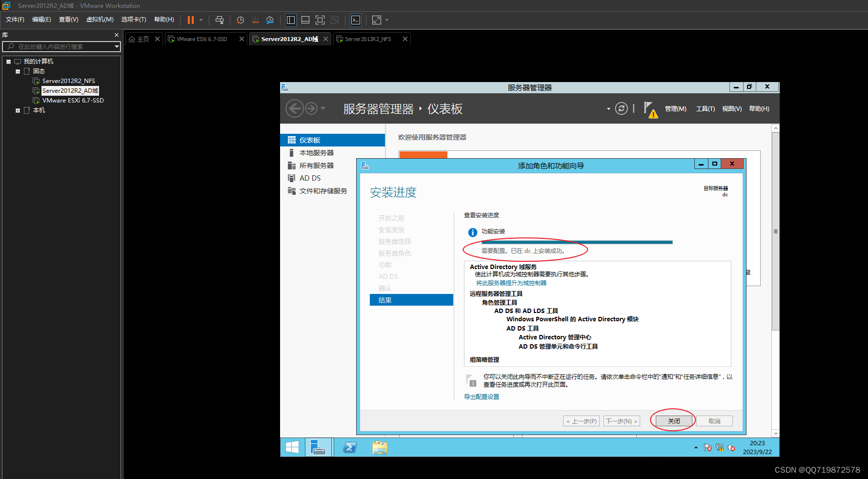Close the library panel
Screen dimensions: 868x479
[116, 35]
